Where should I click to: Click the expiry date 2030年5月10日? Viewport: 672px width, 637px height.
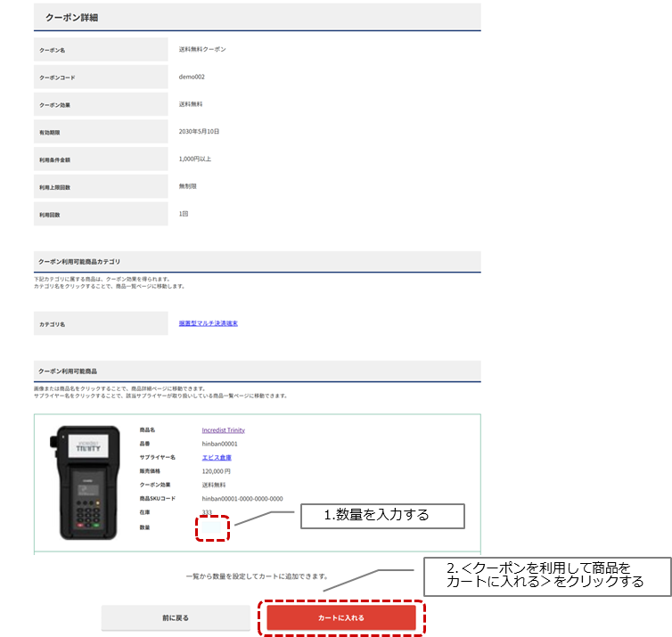click(x=199, y=131)
